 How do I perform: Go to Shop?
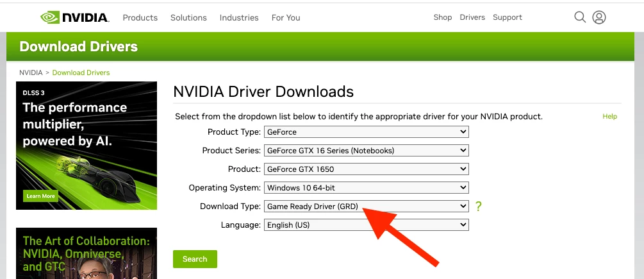pyautogui.click(x=443, y=17)
